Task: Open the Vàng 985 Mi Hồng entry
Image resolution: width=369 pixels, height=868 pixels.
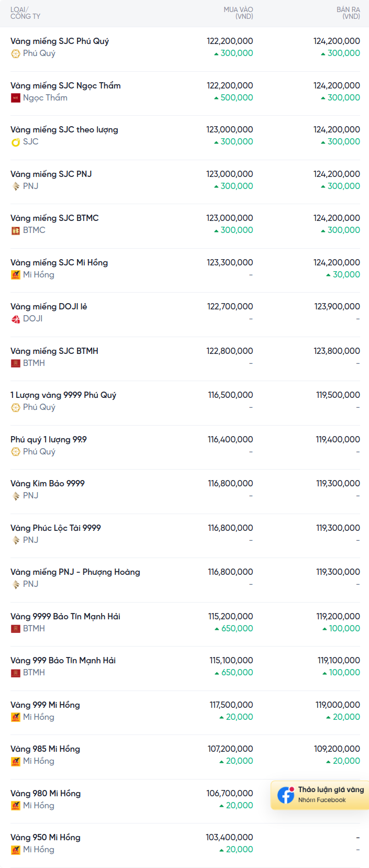Action: (x=45, y=749)
